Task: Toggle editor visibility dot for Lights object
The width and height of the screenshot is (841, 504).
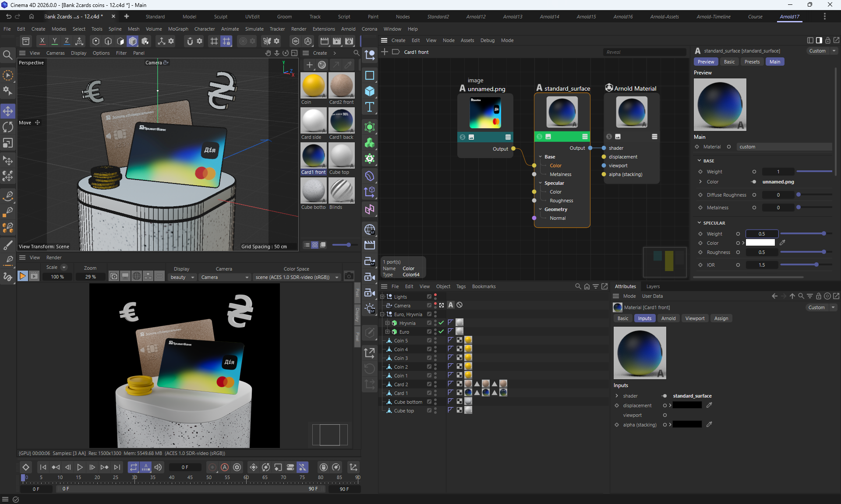Action: pos(435,295)
